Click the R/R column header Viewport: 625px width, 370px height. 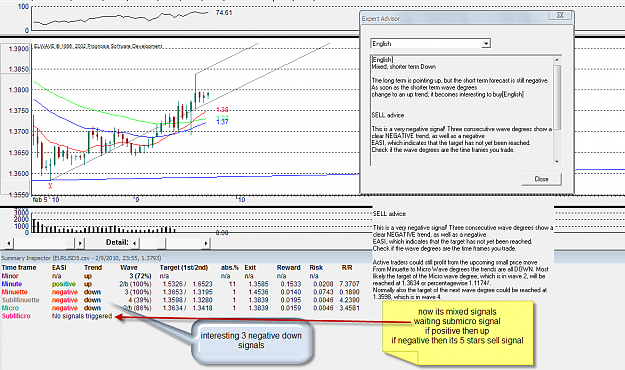(x=347, y=268)
